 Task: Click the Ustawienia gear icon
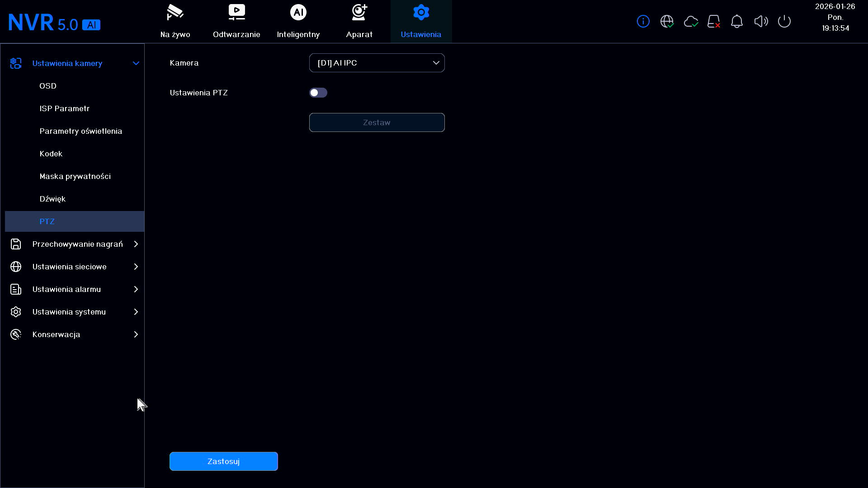pos(421,13)
